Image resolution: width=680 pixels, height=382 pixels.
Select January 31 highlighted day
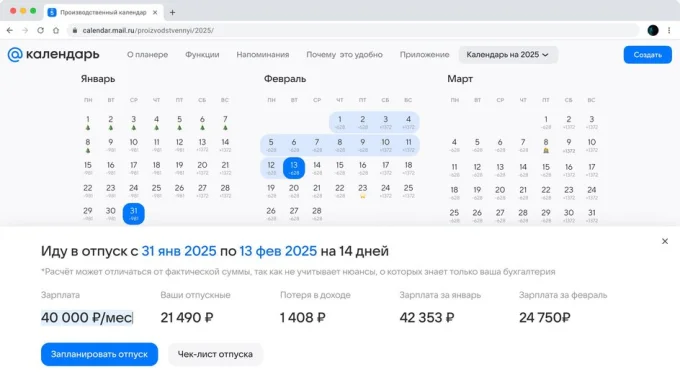[x=134, y=214]
